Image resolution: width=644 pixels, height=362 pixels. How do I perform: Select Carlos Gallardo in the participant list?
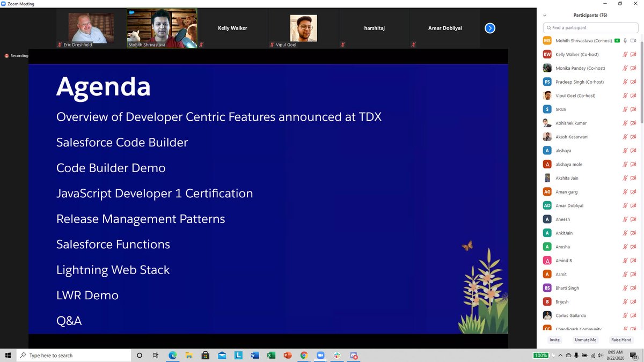click(589, 316)
